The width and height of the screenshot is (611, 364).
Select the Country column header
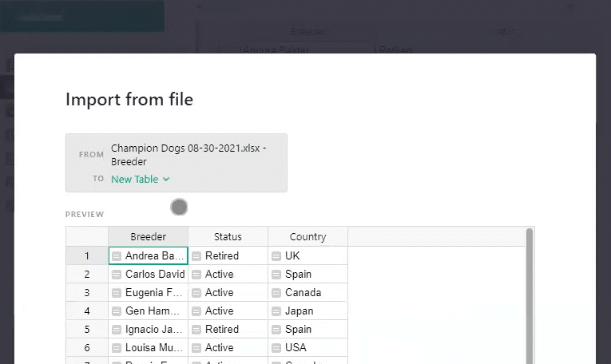click(307, 236)
